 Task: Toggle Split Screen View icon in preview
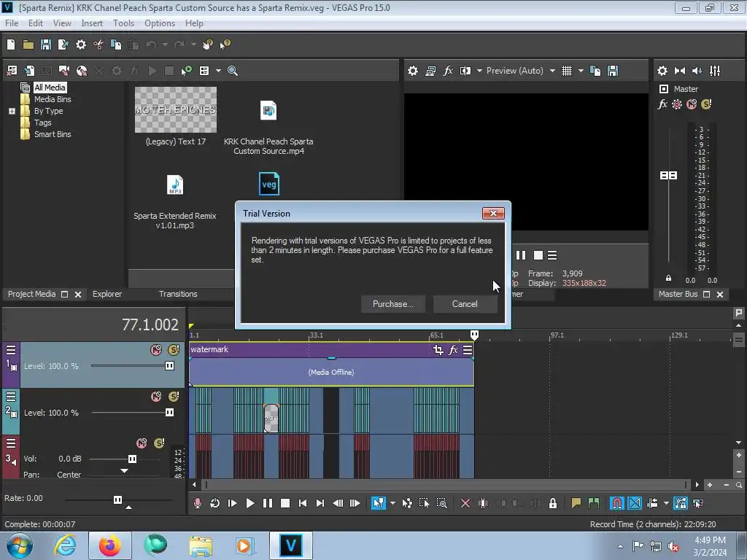coord(465,71)
